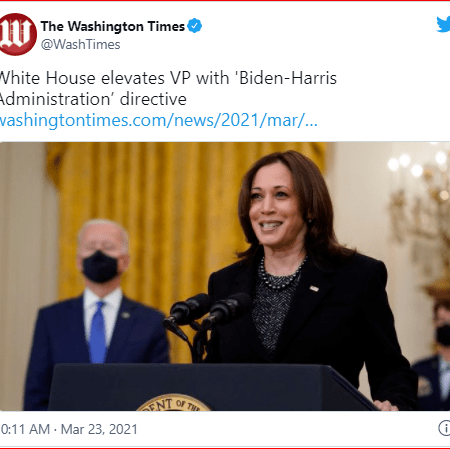Open the tweet's attached photo

pos(225,276)
